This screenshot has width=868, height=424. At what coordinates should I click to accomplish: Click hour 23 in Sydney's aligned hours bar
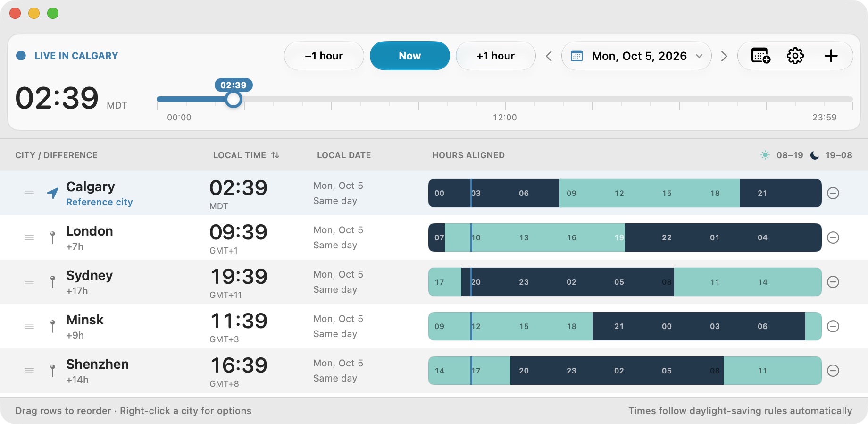click(x=524, y=282)
